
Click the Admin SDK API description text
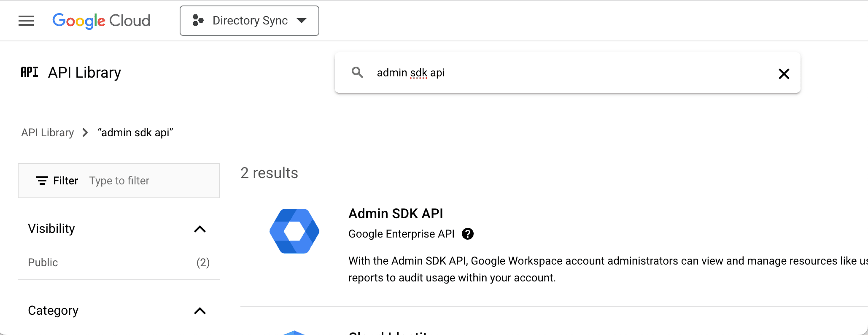[548, 269]
